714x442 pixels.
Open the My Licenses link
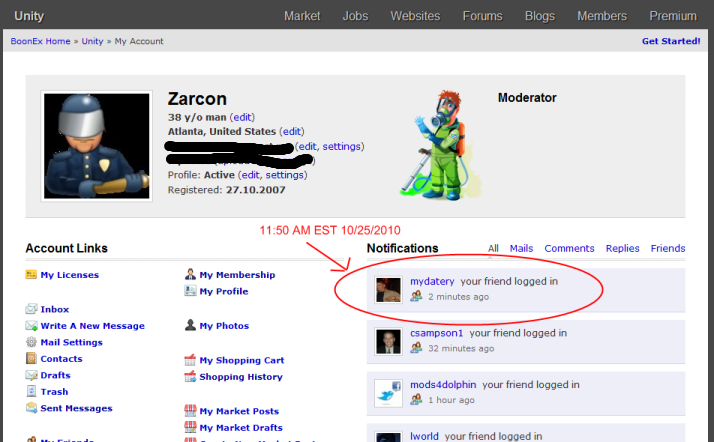(x=70, y=275)
